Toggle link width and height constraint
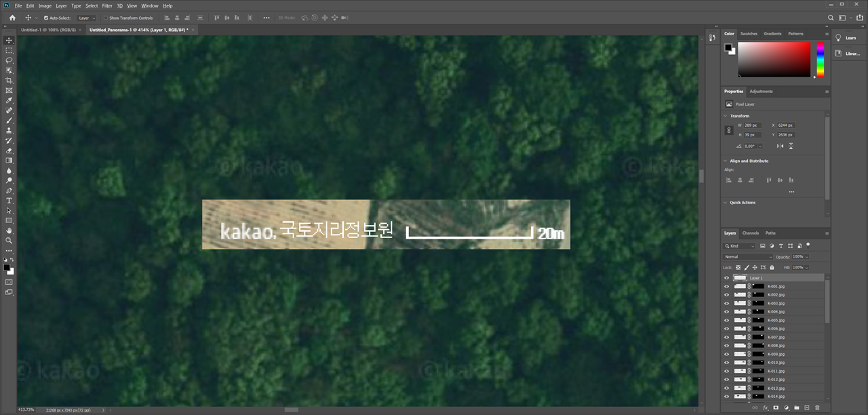This screenshot has width=868, height=415. click(729, 130)
